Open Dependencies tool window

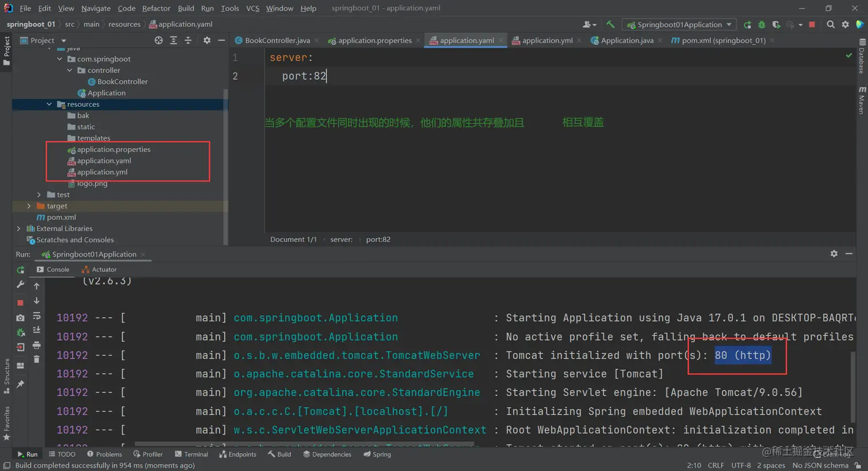(x=327, y=454)
